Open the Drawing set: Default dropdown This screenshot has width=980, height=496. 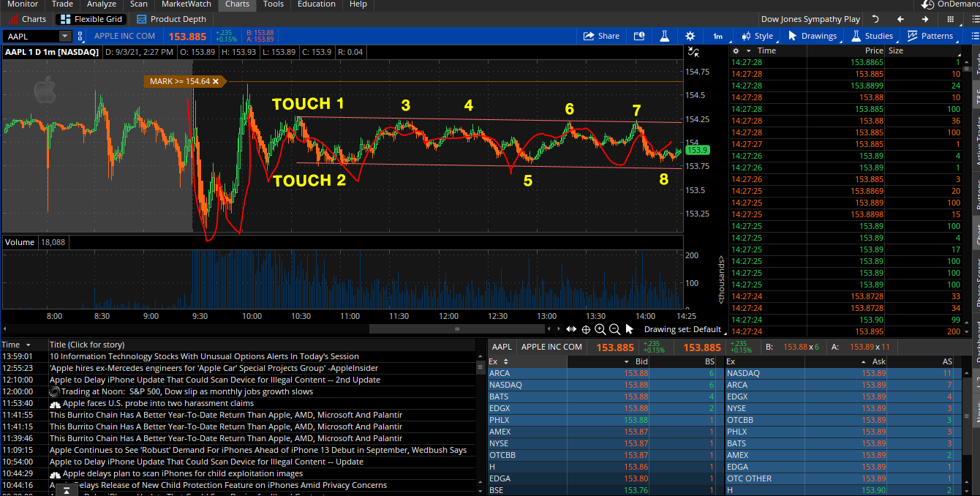(682, 329)
